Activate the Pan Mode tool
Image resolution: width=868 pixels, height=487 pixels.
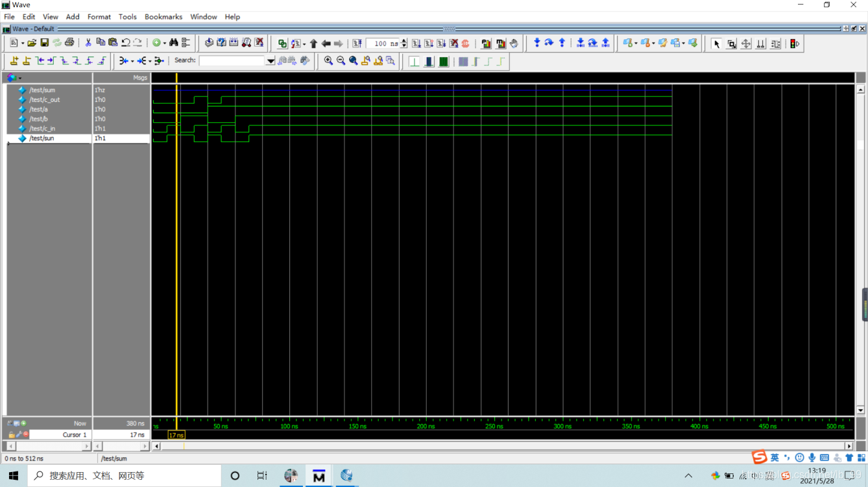click(x=746, y=44)
